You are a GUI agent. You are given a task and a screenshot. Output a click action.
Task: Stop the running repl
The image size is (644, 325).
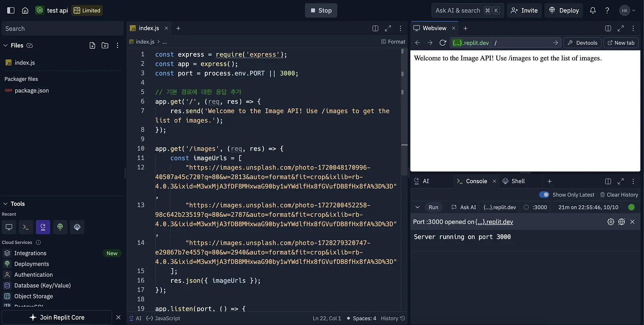point(321,10)
